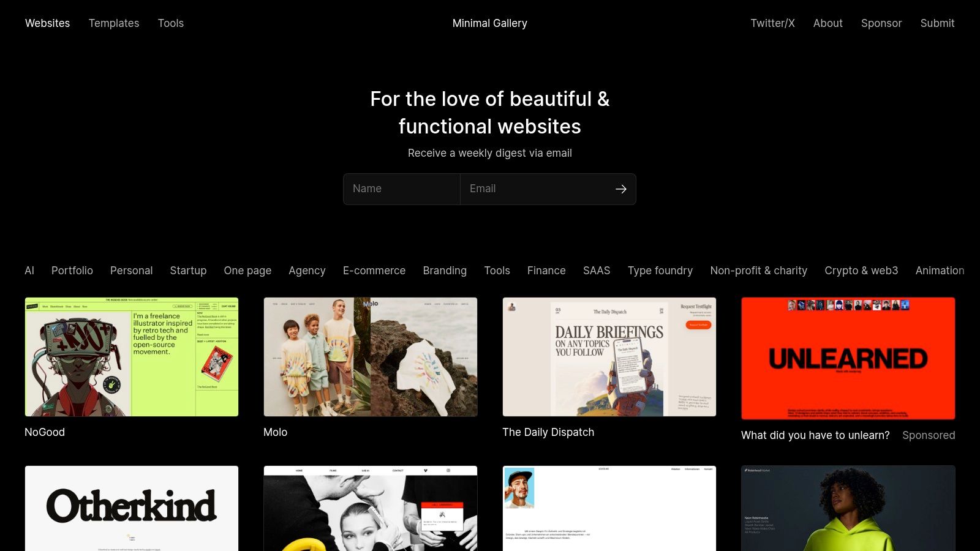Open The Daily Dispatch thumbnail
Viewport: 980px width, 551px height.
pyautogui.click(x=609, y=357)
